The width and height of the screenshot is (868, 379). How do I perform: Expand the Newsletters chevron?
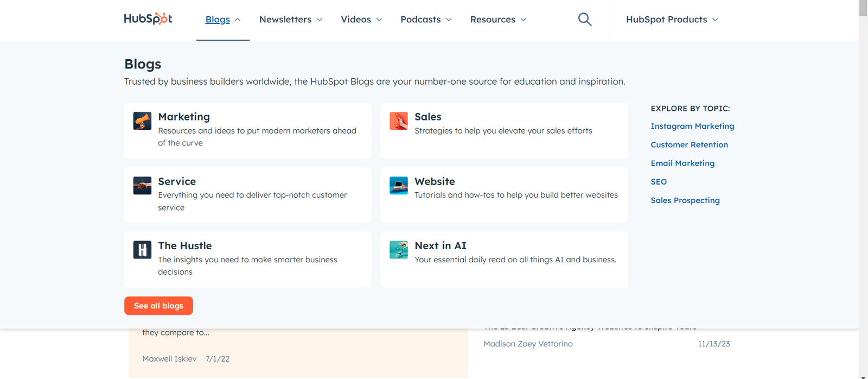[x=320, y=20]
